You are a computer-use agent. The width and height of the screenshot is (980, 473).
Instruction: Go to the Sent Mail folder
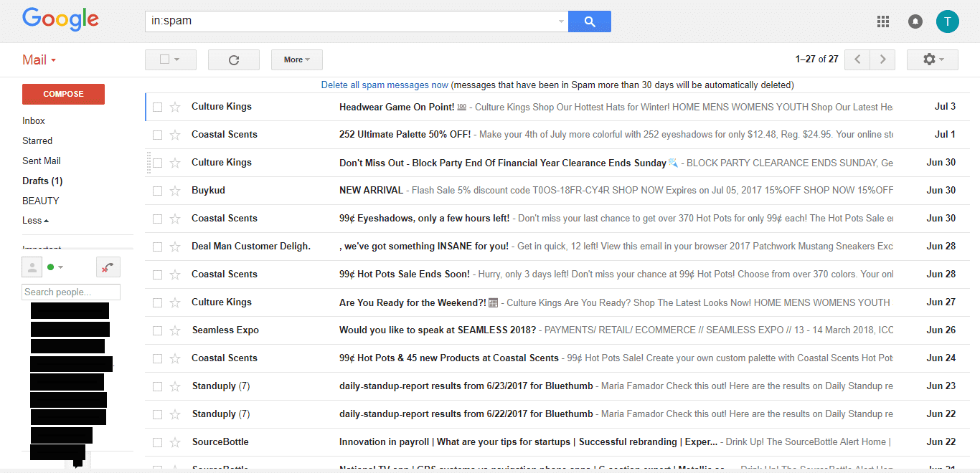tap(42, 161)
